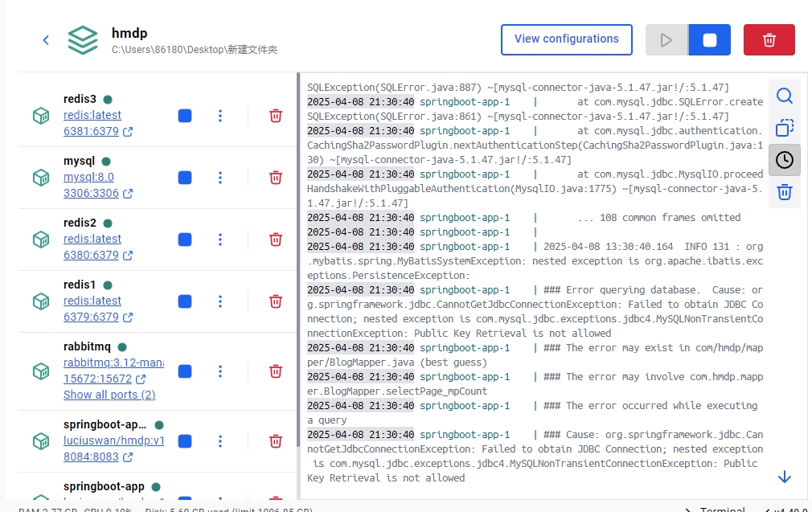
Task: Select the mysql container name
Action: point(80,161)
